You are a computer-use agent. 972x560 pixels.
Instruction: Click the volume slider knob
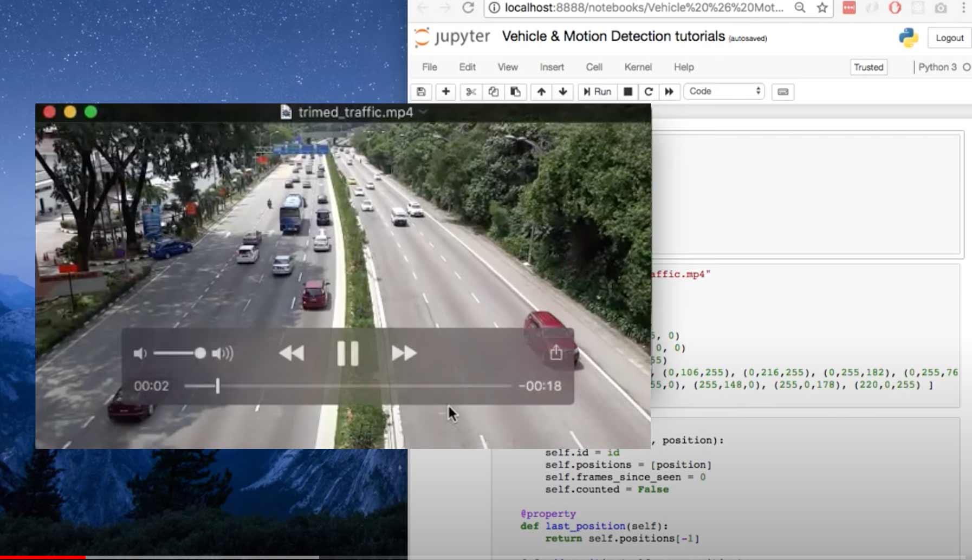(x=200, y=354)
